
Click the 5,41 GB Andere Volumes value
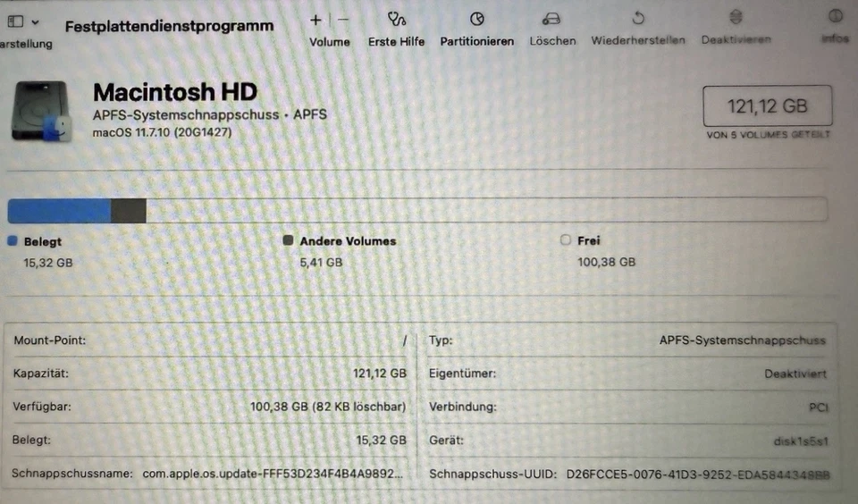click(321, 262)
